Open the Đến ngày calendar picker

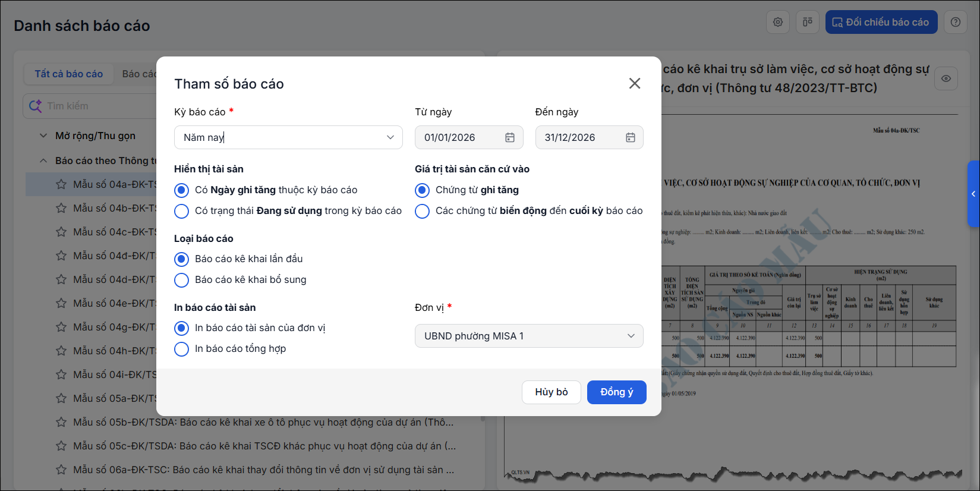point(631,137)
